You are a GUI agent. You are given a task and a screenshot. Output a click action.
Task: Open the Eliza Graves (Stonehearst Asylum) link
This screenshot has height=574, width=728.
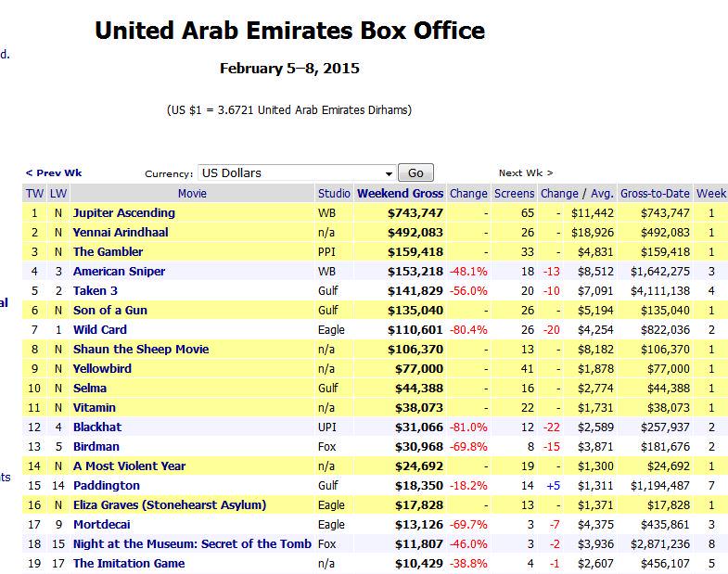[170, 505]
